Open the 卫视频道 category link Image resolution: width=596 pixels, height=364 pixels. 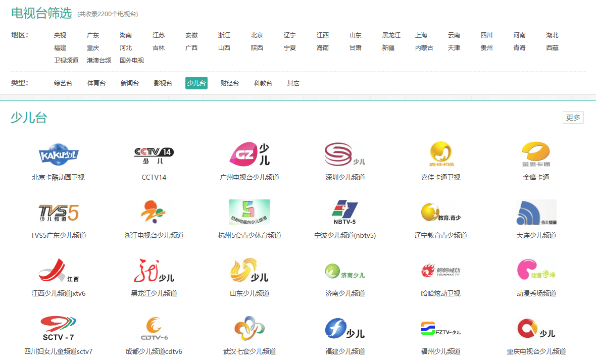(x=66, y=61)
